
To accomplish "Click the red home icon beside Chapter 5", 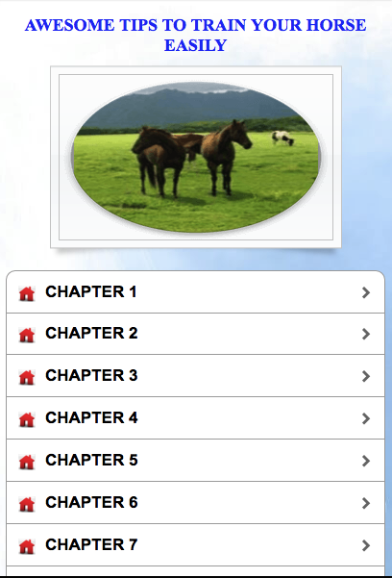I will (x=27, y=462).
